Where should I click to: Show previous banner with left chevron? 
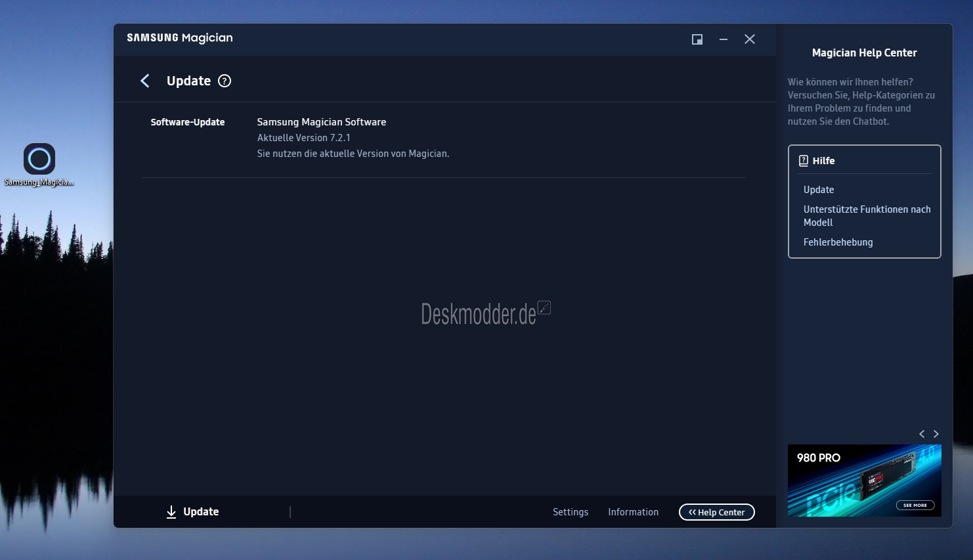click(x=922, y=434)
